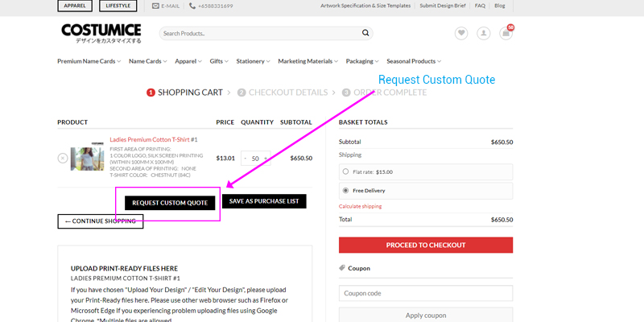The width and height of the screenshot is (644, 322).
Task: Open the Ladies Premium Cotton T-Shirt product link
Action: point(150,139)
